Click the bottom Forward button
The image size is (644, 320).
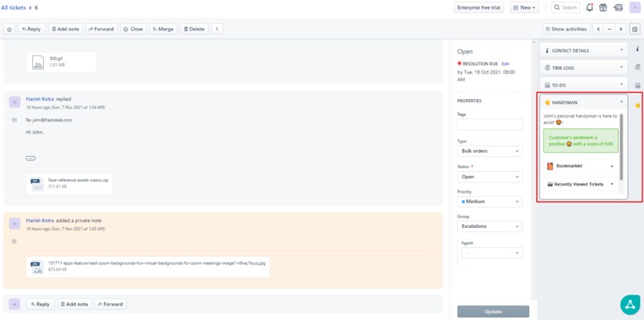(110, 304)
